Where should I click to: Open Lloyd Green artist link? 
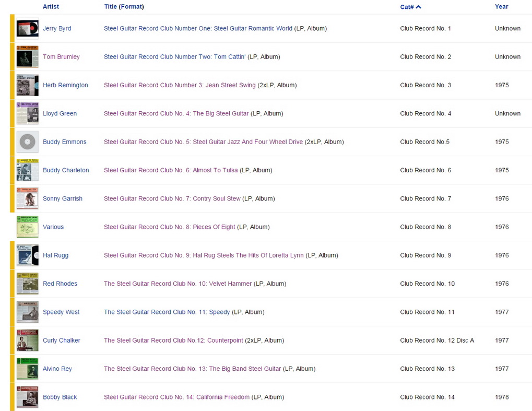[x=60, y=113]
